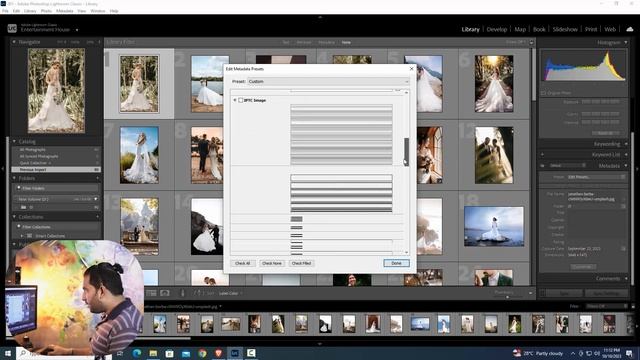This screenshot has width=640, height=360.
Task: Add a new folder with plus icon
Action: (97, 178)
